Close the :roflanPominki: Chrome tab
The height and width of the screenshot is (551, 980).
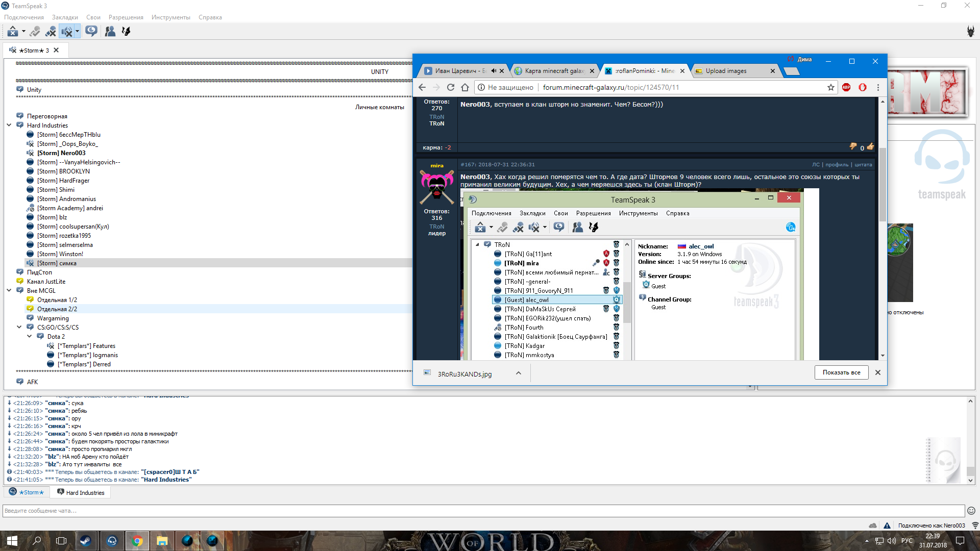tap(682, 71)
